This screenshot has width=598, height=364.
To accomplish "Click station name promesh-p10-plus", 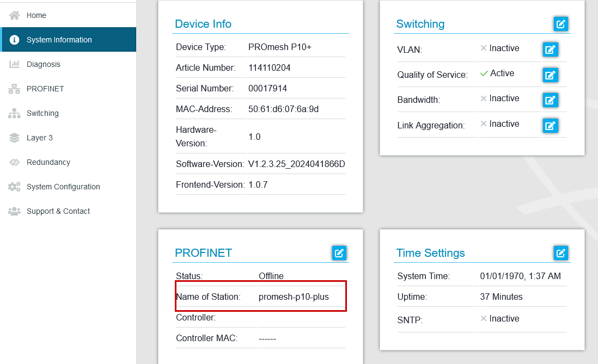I will [294, 297].
